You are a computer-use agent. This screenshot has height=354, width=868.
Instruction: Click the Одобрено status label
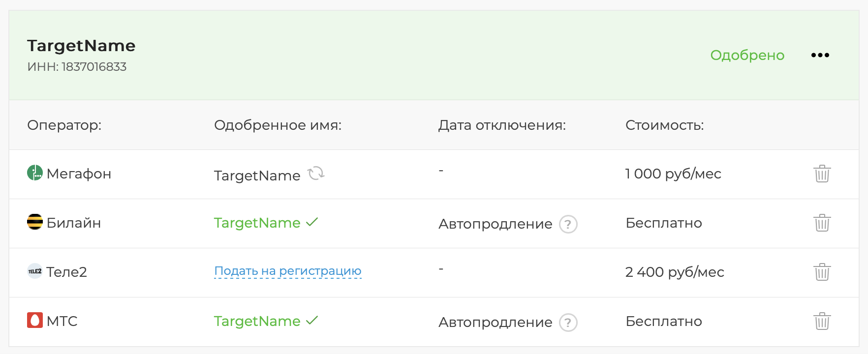pyautogui.click(x=747, y=55)
